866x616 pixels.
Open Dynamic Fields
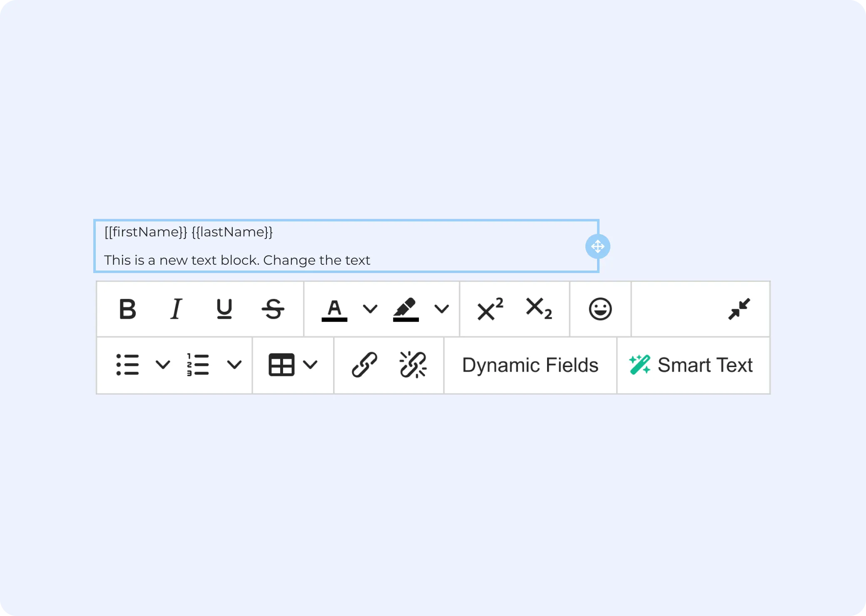tap(530, 365)
